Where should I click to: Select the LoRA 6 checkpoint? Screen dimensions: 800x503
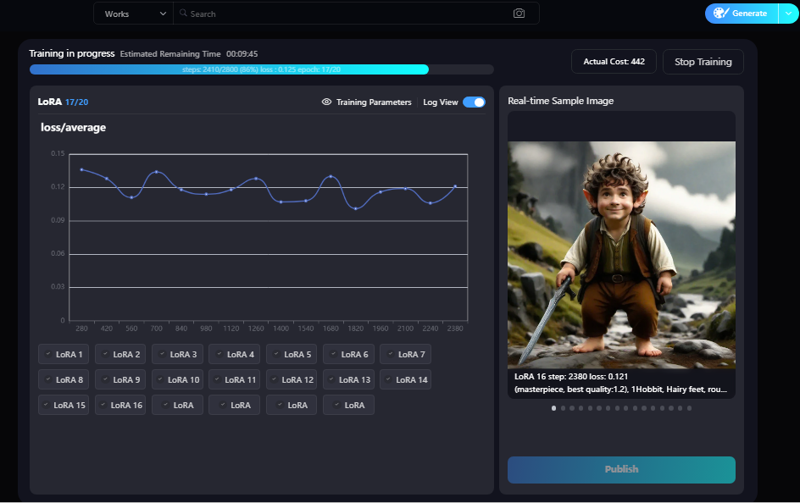[x=349, y=354]
